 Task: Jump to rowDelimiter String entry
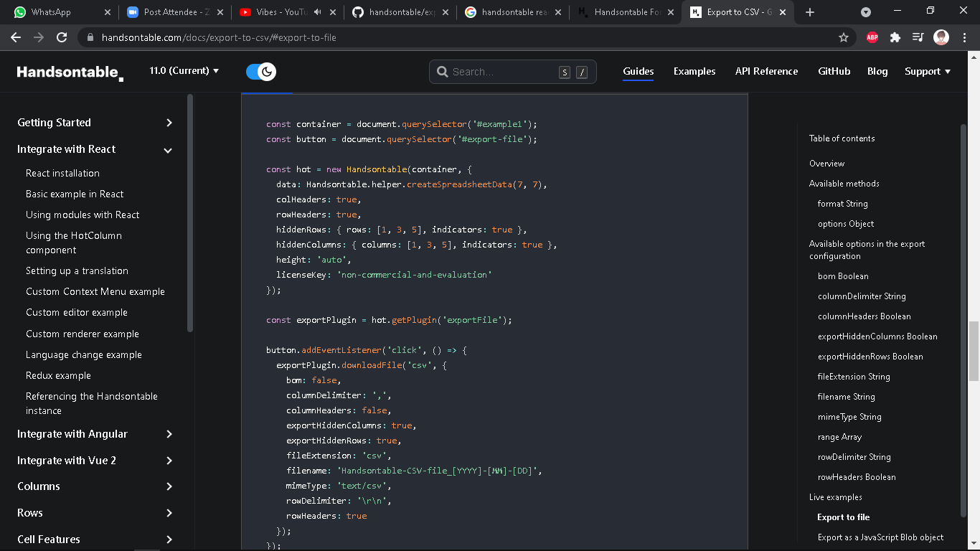click(854, 457)
